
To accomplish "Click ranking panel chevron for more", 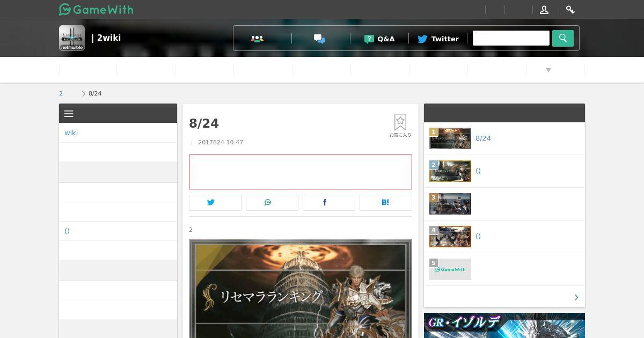I will pos(576,297).
